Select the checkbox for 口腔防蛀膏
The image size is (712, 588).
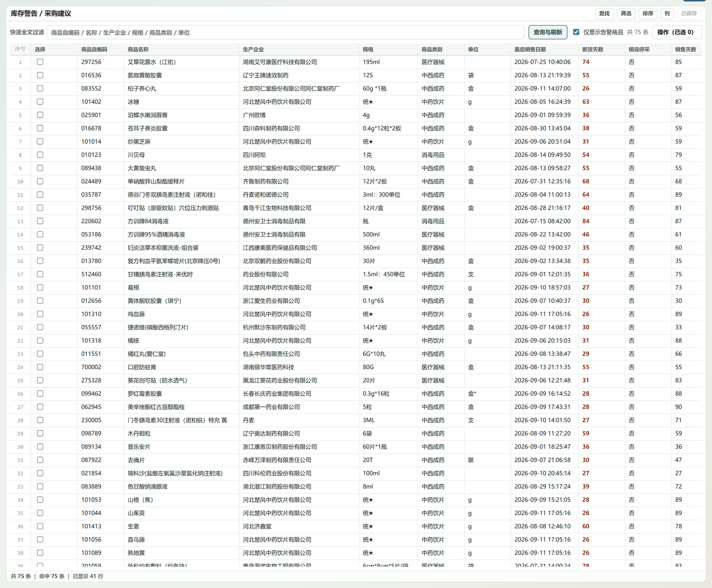(40, 367)
